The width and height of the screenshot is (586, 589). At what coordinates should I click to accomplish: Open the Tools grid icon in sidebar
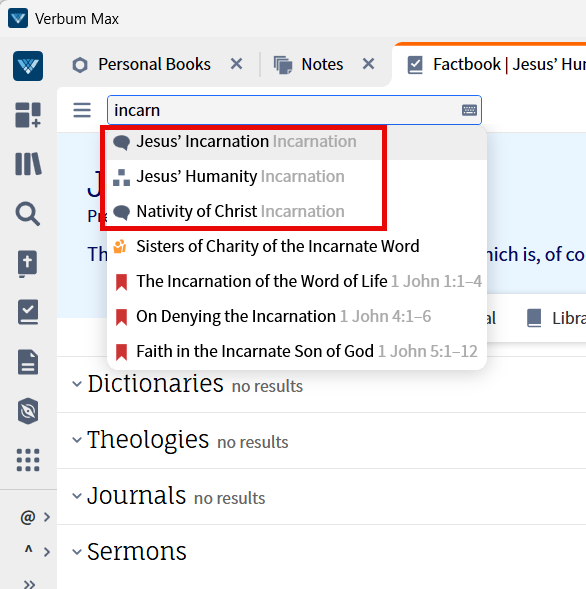pyautogui.click(x=28, y=460)
